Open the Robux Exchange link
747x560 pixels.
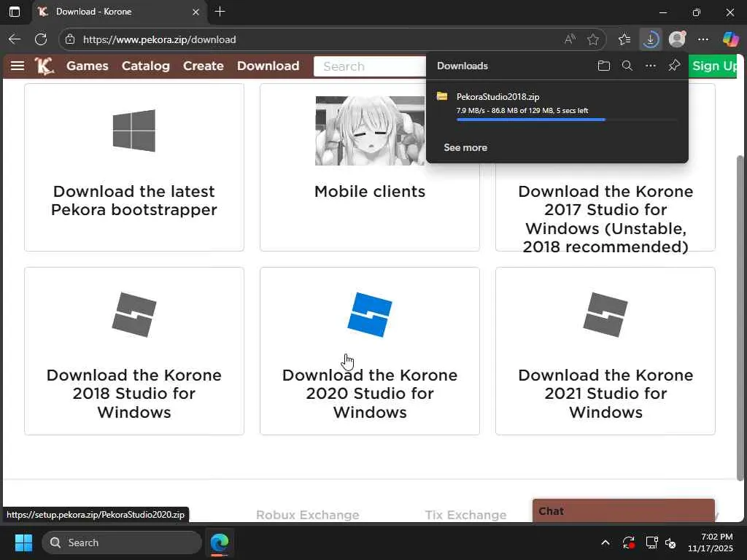(x=308, y=515)
